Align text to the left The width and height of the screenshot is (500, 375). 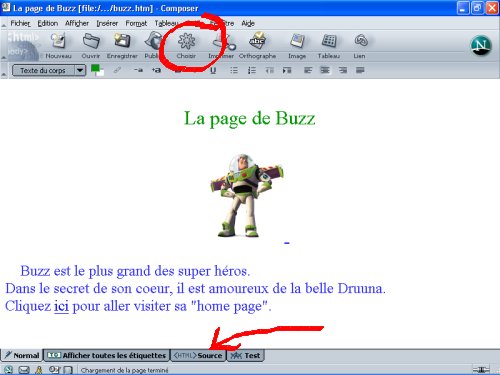point(308,70)
